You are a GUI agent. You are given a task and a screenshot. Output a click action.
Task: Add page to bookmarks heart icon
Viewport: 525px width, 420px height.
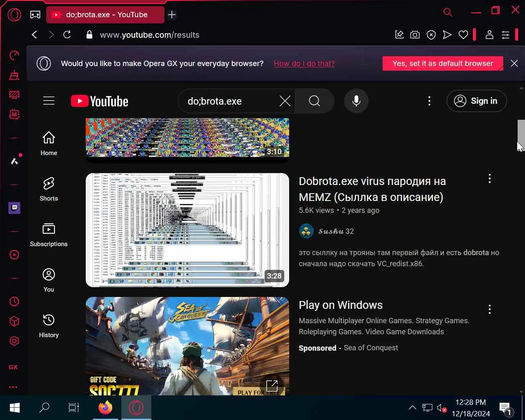(463, 35)
